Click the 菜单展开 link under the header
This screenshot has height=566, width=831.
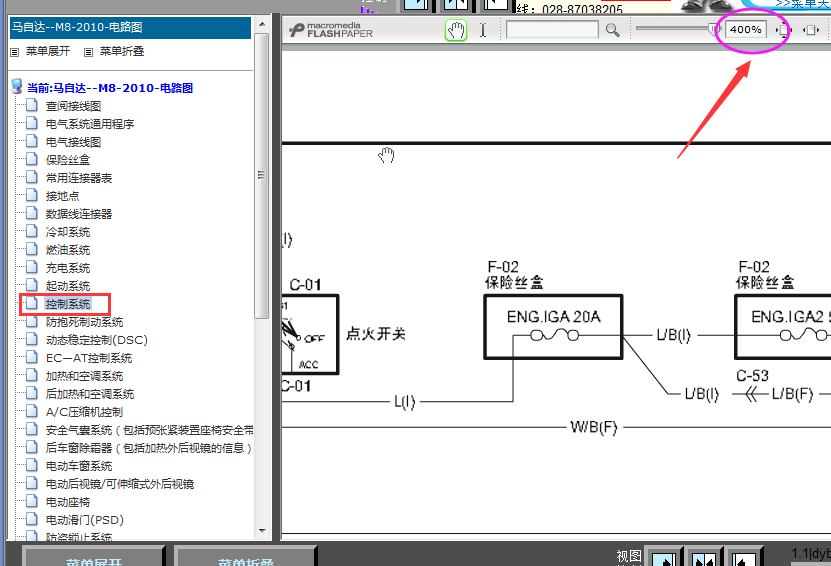48,51
